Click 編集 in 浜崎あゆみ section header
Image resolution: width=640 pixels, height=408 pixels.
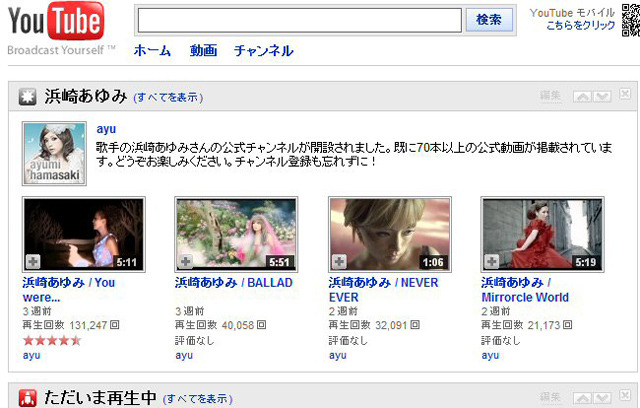[550, 96]
